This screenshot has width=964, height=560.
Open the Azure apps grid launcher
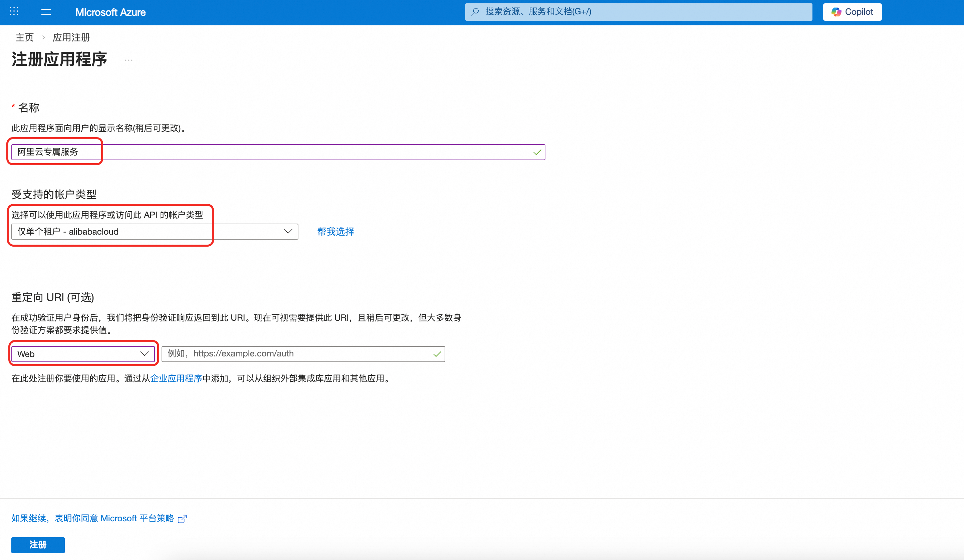coord(14,11)
